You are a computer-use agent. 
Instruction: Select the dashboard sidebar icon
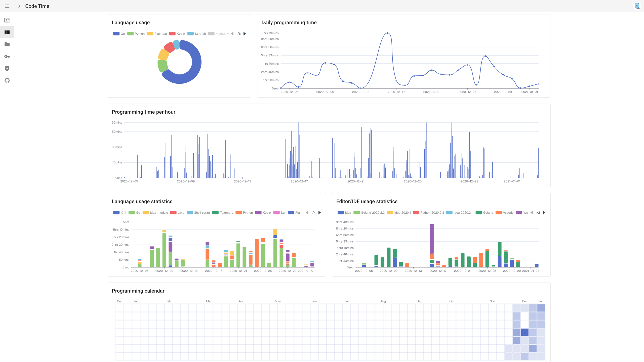(x=7, y=32)
